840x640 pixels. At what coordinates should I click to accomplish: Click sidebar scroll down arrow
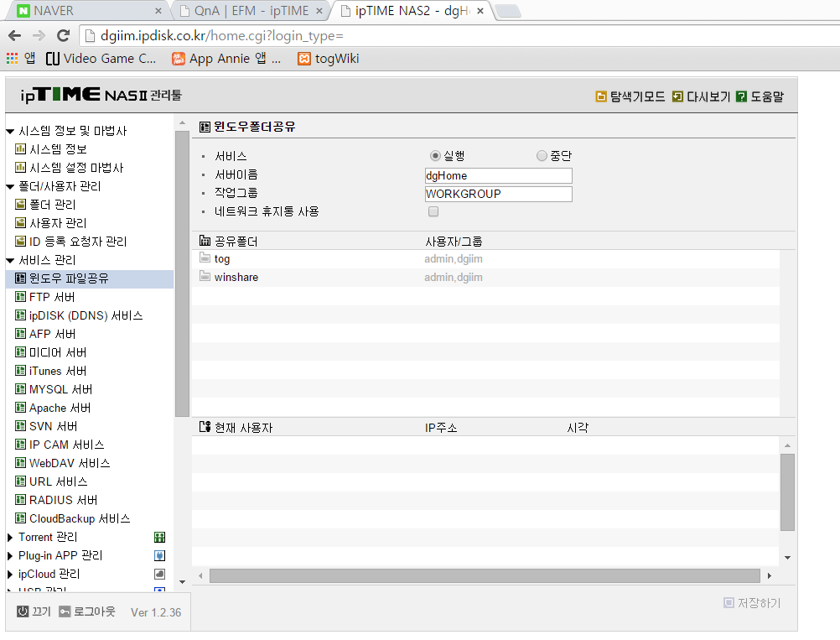pos(182,581)
